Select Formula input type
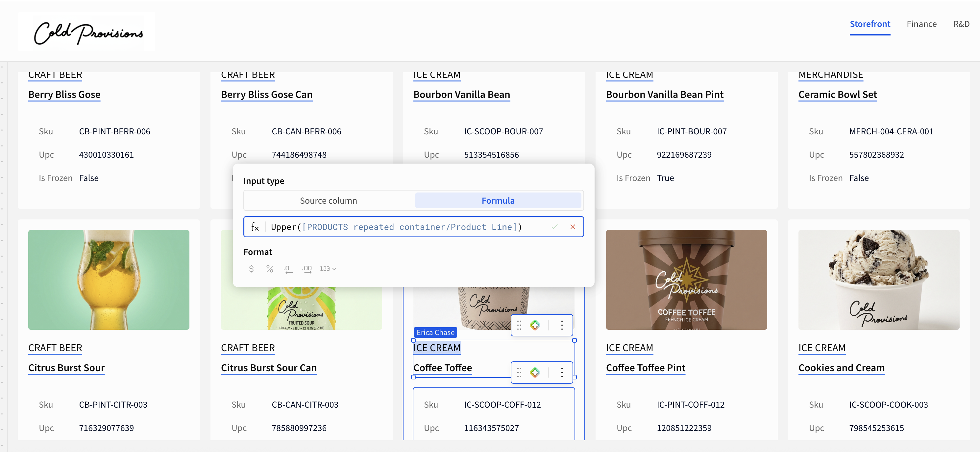 click(x=498, y=200)
